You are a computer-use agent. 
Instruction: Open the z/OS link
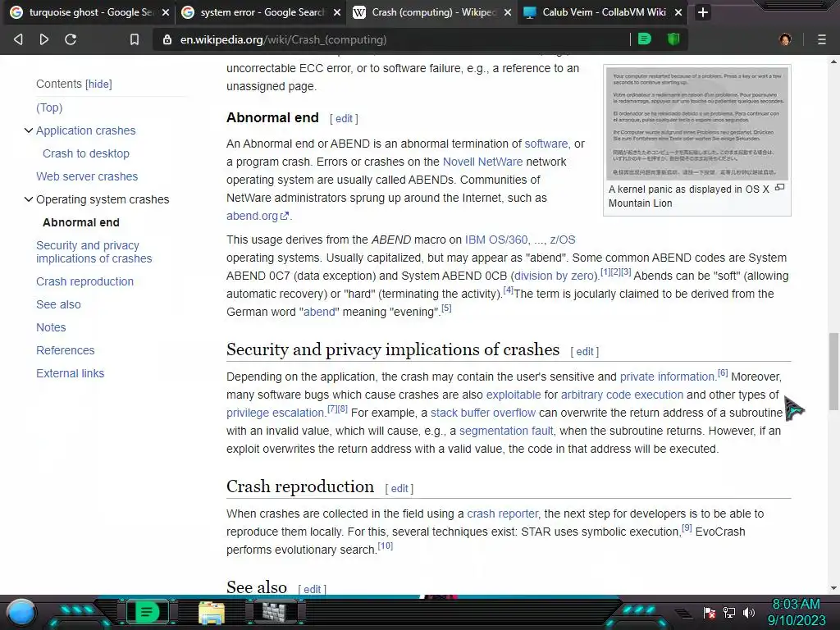pyautogui.click(x=563, y=240)
